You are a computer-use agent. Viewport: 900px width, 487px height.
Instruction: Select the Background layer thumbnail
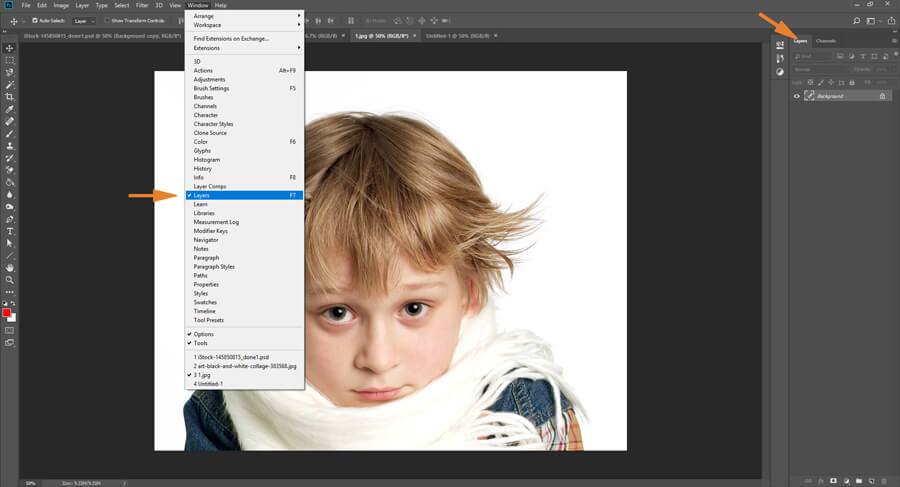810,96
